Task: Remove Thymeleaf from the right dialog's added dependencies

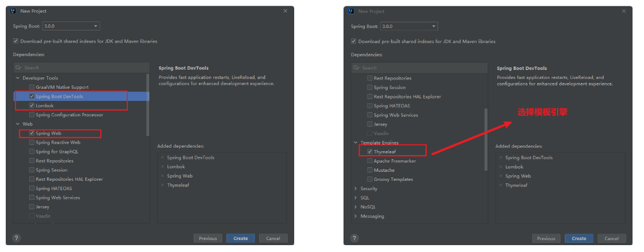Action: tap(501, 186)
